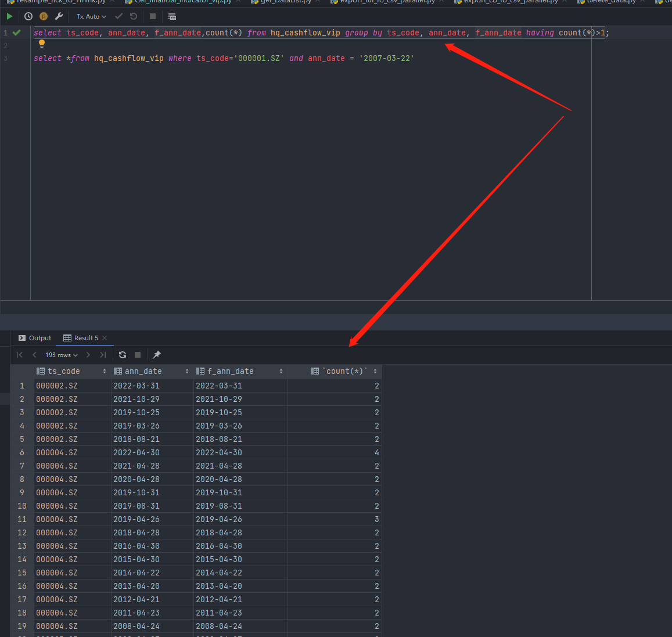The width and height of the screenshot is (672, 637).
Task: Click the yellow light bulb intention hint
Action: tap(42, 44)
